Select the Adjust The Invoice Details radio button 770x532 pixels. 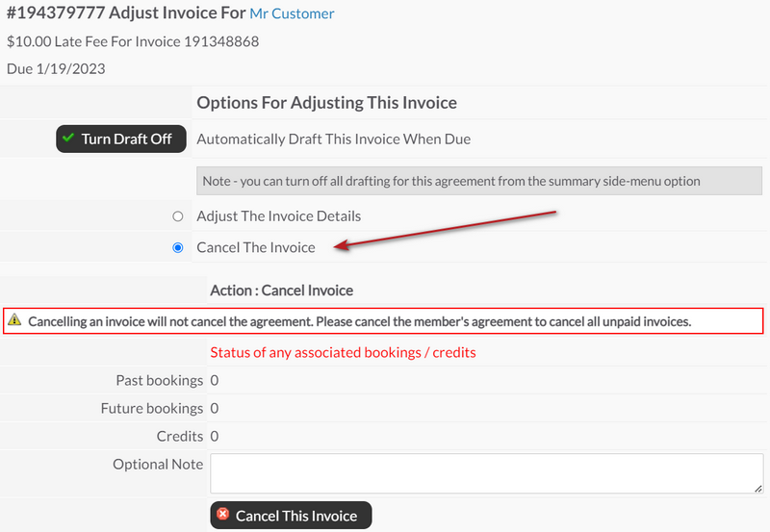click(178, 216)
